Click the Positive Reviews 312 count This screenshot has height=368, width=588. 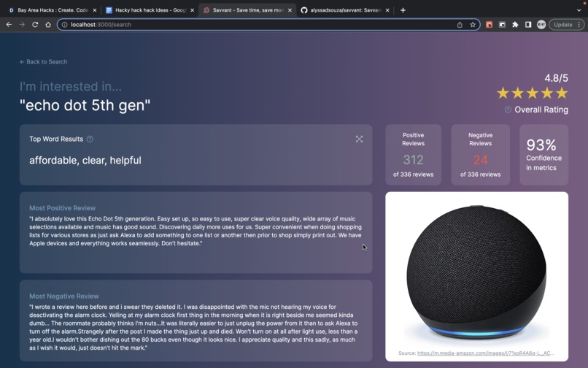413,160
